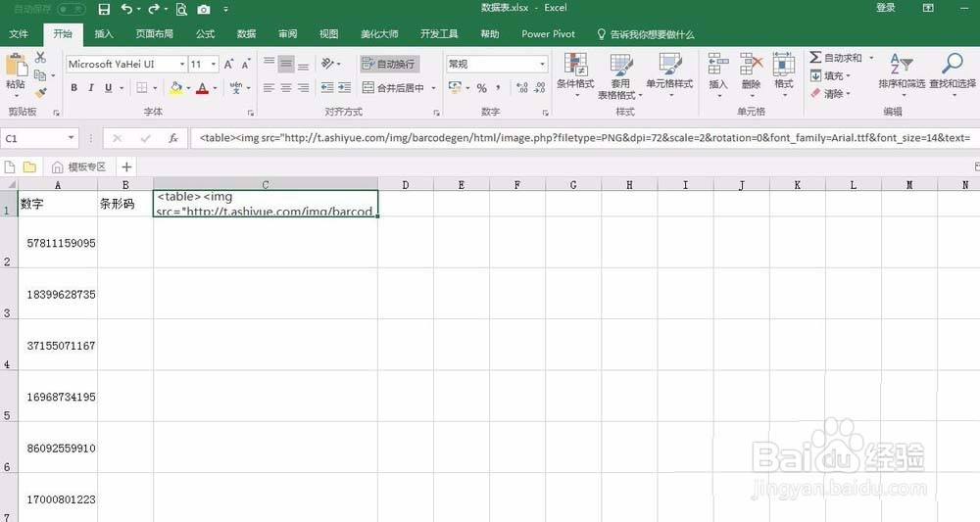Screen dimensions: 980x522
Task: Open the font name dropdown Microsoft YaHei UI
Action: pyautogui.click(x=182, y=64)
